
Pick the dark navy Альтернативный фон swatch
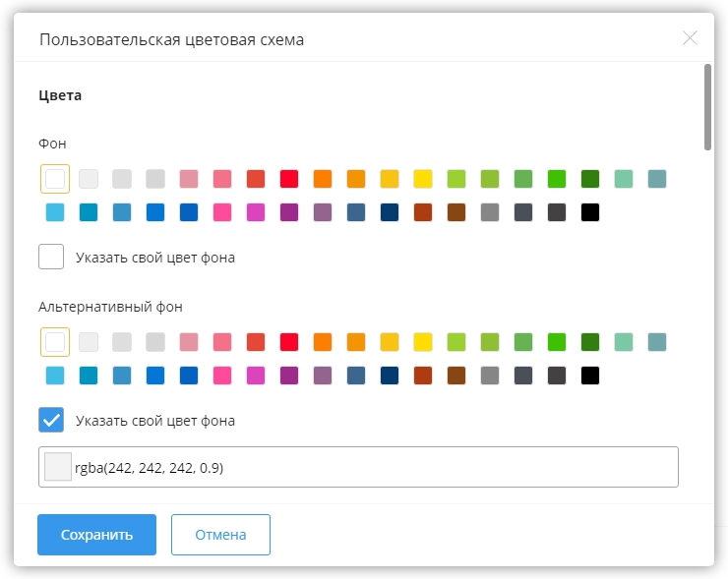click(x=390, y=376)
